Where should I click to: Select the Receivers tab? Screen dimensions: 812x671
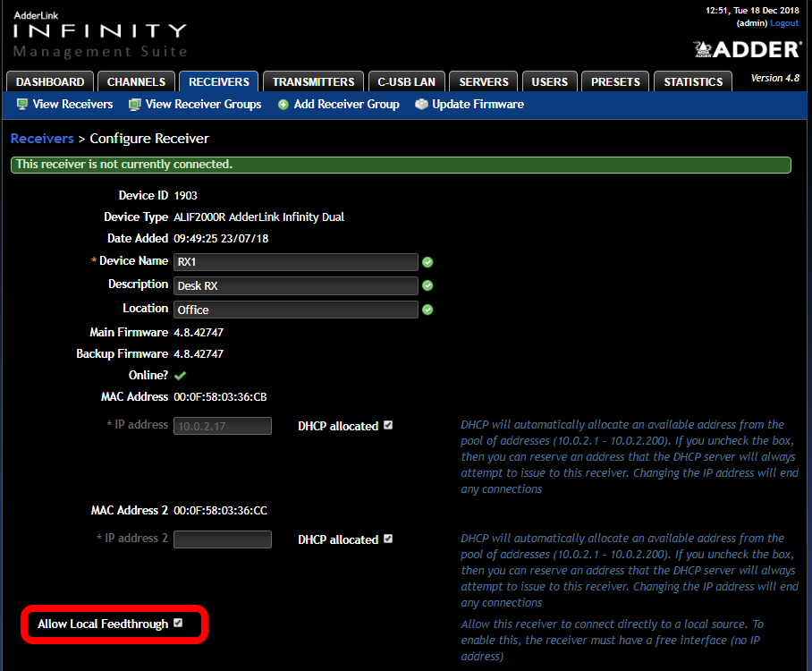click(x=218, y=82)
